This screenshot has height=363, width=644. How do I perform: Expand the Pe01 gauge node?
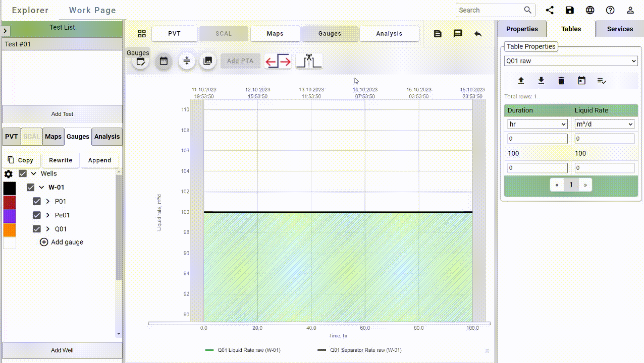[48, 215]
